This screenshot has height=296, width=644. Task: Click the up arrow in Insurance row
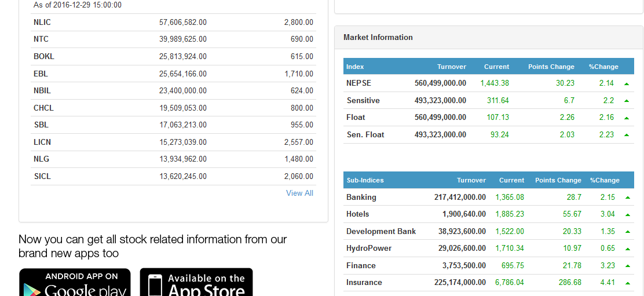628,283
